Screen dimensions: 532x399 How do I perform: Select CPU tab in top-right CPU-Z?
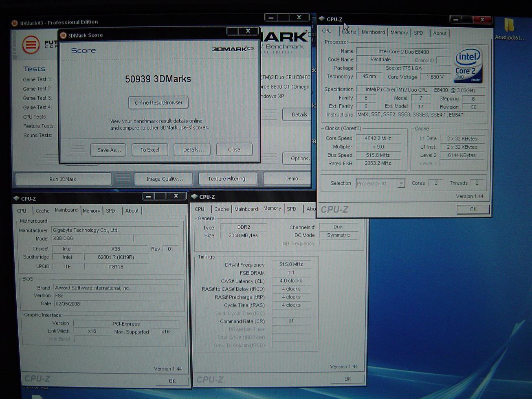tap(327, 31)
